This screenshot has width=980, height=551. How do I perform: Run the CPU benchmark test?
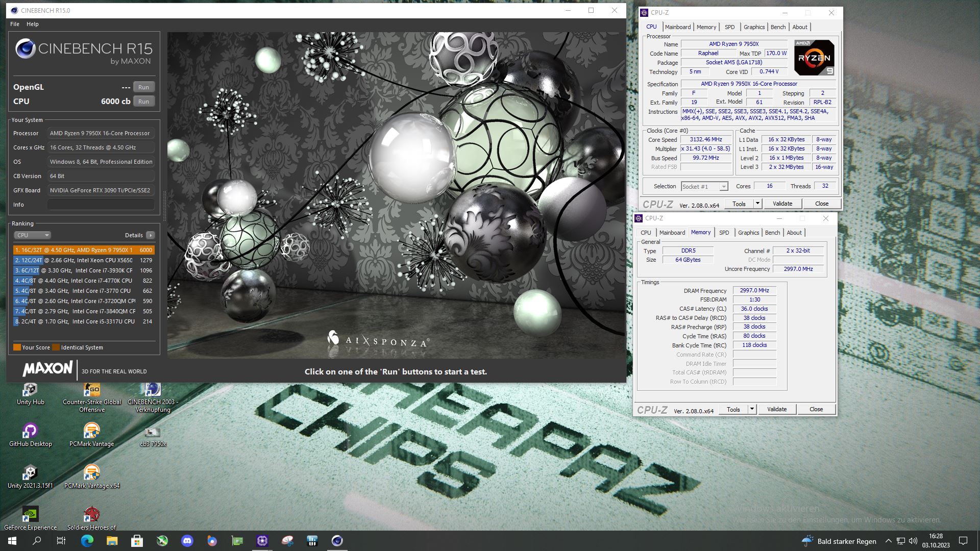(x=144, y=102)
